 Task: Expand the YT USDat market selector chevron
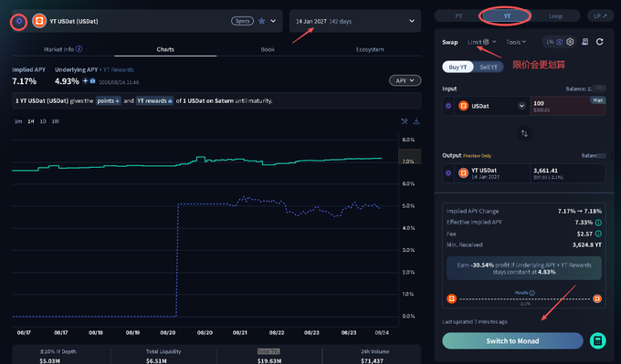[273, 21]
